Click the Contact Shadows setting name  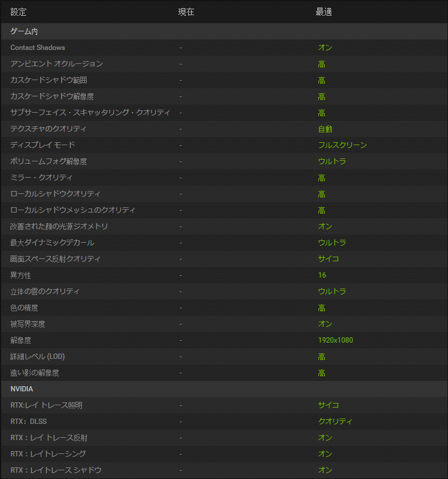click(38, 48)
